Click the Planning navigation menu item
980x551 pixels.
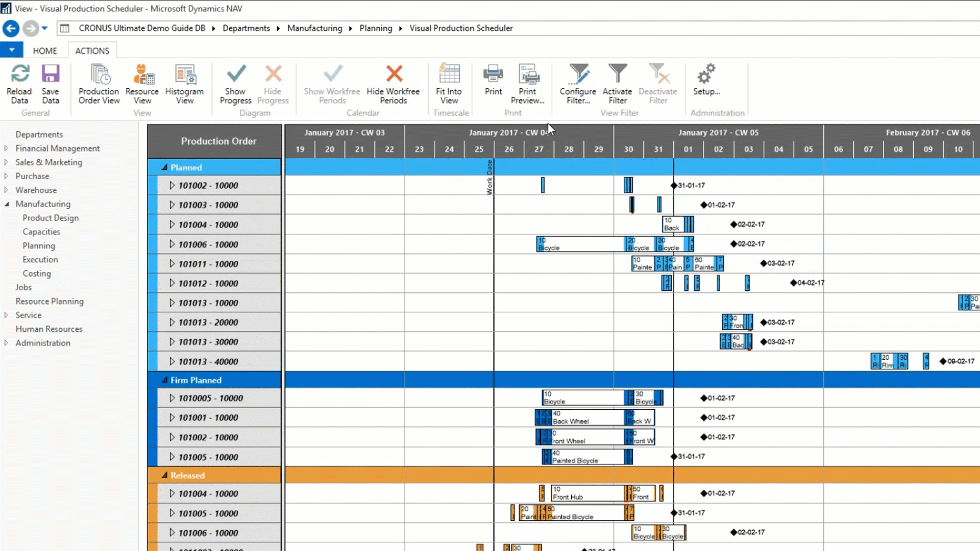coord(38,245)
